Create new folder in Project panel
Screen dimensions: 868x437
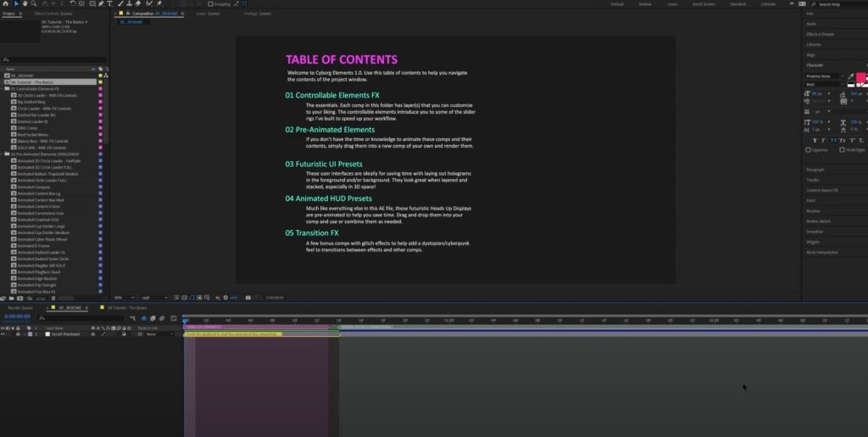(12, 298)
